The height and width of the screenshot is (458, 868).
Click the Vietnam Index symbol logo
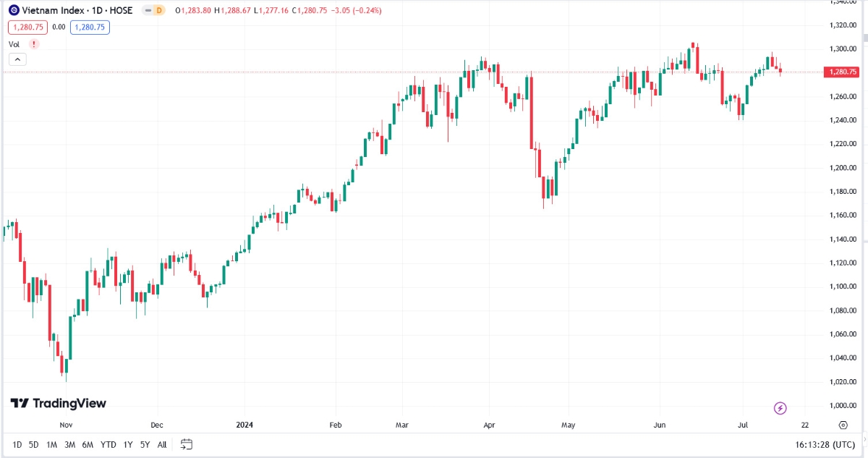(x=14, y=11)
